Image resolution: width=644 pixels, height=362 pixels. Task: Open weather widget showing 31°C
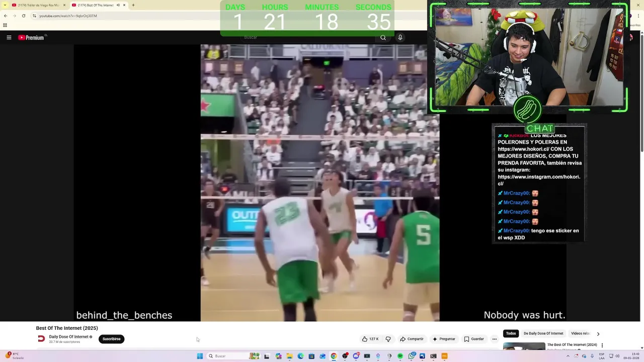[x=15, y=356]
